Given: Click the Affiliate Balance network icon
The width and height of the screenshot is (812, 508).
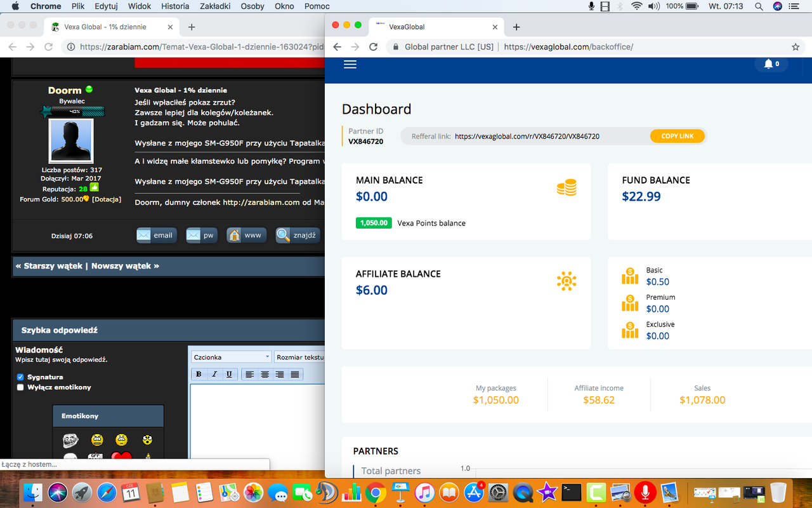Looking at the screenshot, I should click(566, 281).
